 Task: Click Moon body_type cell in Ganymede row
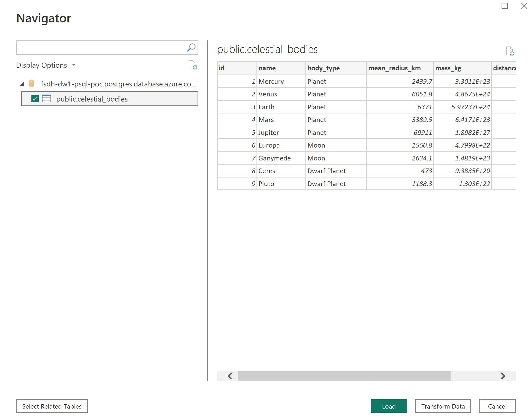pyautogui.click(x=336, y=158)
